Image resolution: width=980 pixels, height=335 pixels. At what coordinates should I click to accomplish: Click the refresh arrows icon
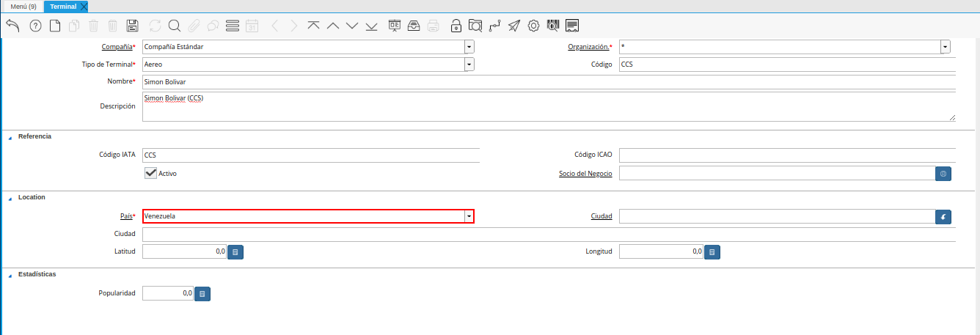click(x=155, y=26)
